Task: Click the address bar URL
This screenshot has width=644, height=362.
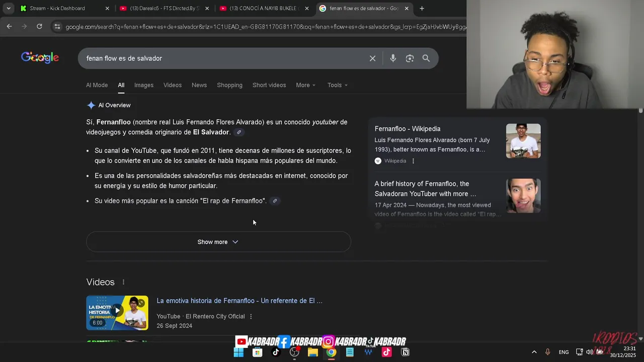Action: click(x=266, y=27)
